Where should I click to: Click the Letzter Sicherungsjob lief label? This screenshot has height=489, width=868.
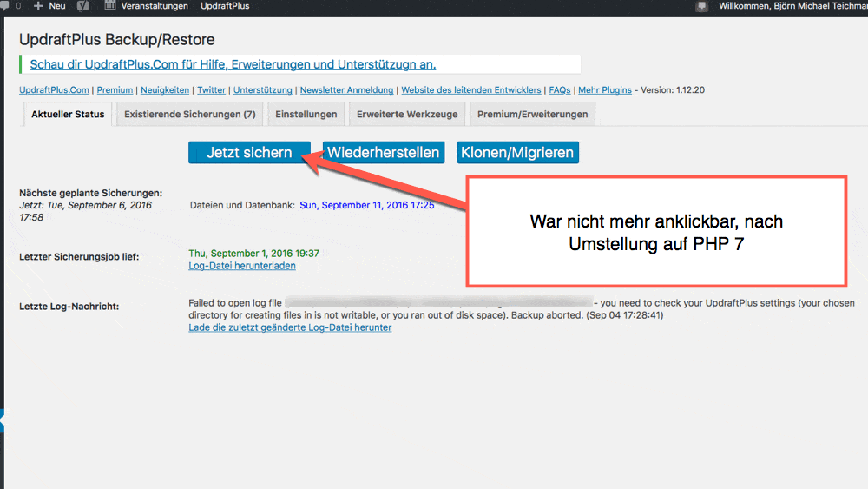click(x=79, y=256)
